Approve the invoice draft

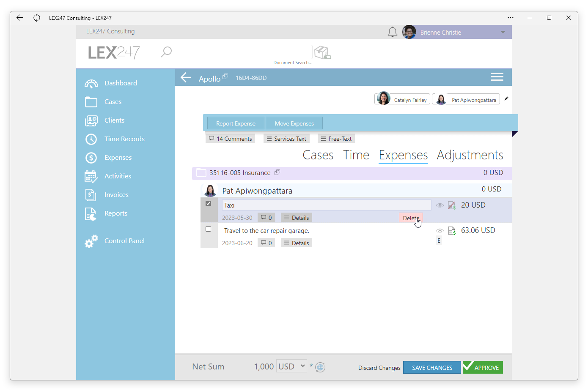coord(483,367)
